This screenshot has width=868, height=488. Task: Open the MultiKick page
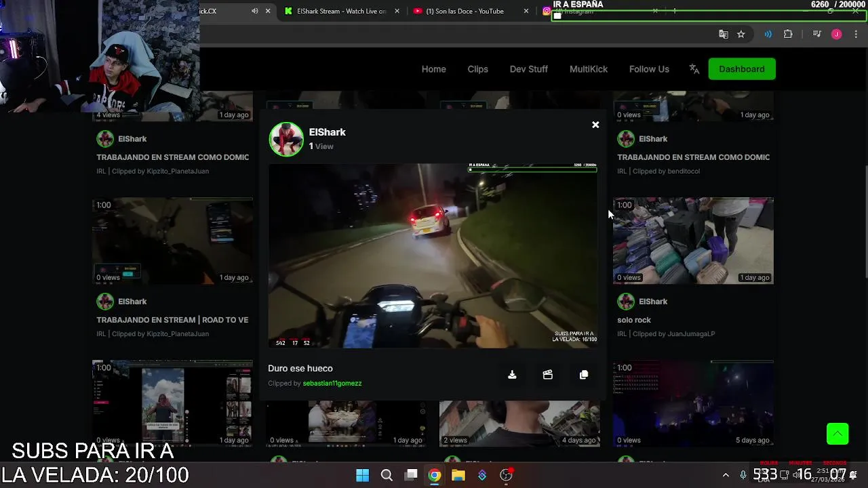pyautogui.click(x=588, y=69)
